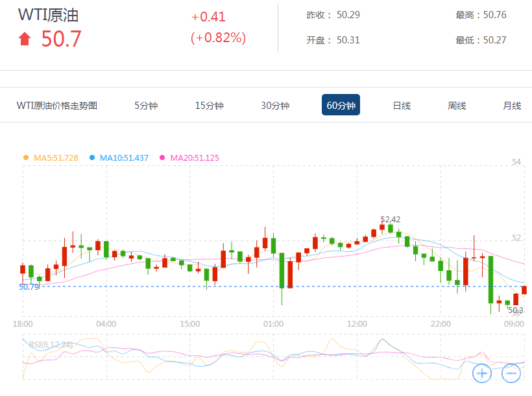Select the active 60分钟 tab
This screenshot has width=532, height=396.
coord(341,106)
